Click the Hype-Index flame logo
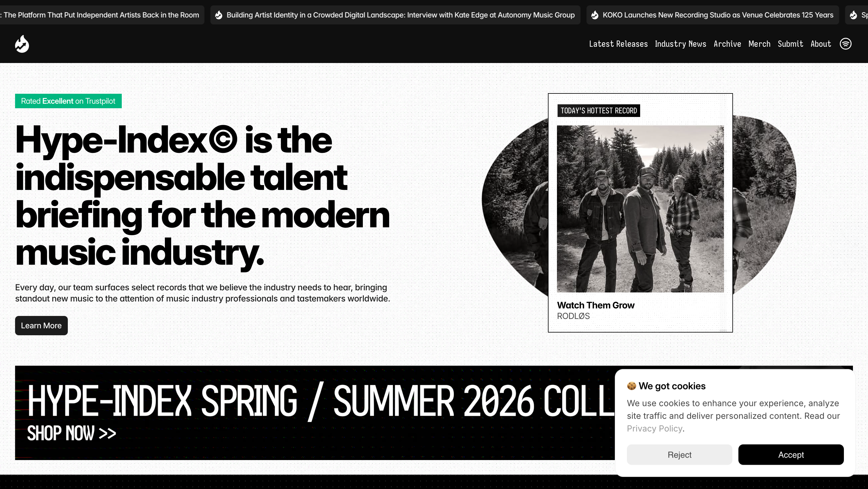Viewport: 868px width, 489px height. pos(22,44)
